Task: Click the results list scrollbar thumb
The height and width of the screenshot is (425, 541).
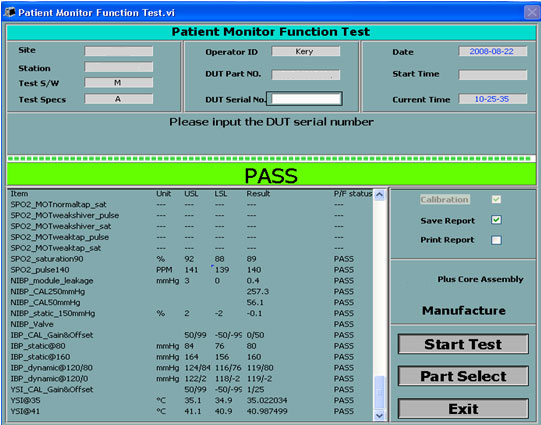Action: 379,393
